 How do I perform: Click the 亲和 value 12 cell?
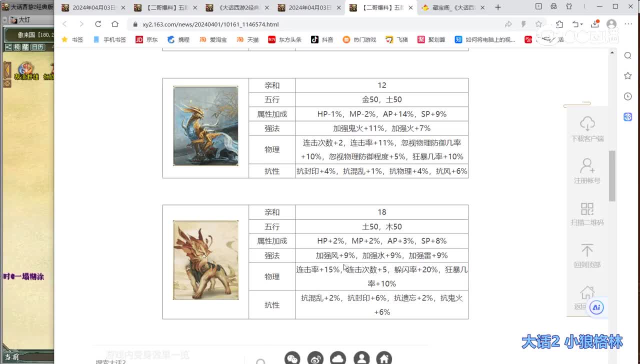(382, 85)
